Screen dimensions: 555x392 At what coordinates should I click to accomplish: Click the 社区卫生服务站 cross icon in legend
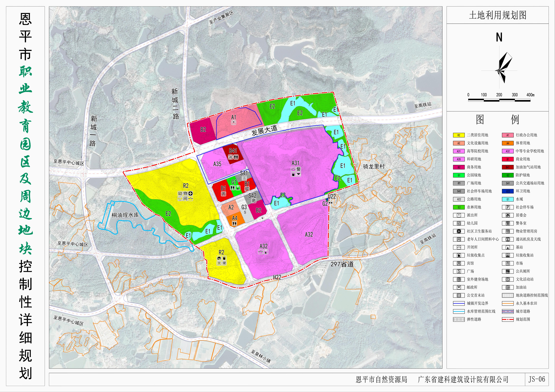(x=459, y=231)
